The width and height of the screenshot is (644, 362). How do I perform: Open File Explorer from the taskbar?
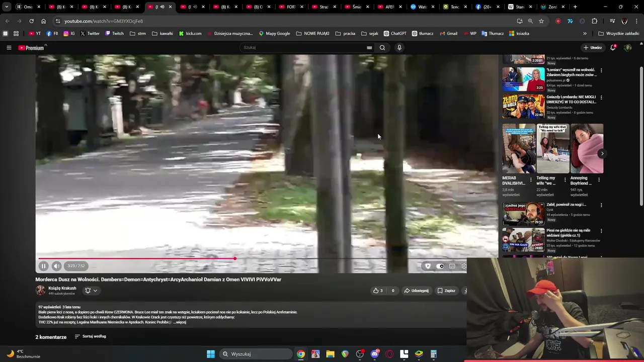tap(330, 354)
